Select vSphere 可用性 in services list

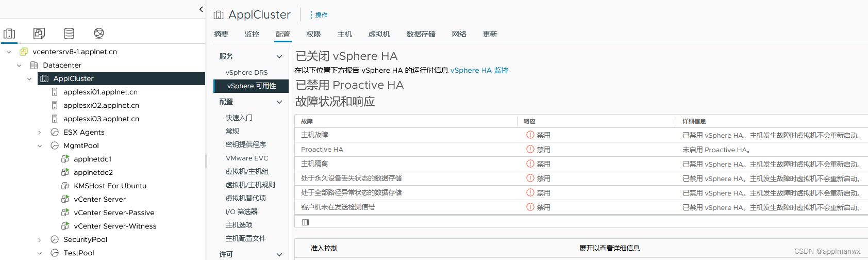click(251, 86)
